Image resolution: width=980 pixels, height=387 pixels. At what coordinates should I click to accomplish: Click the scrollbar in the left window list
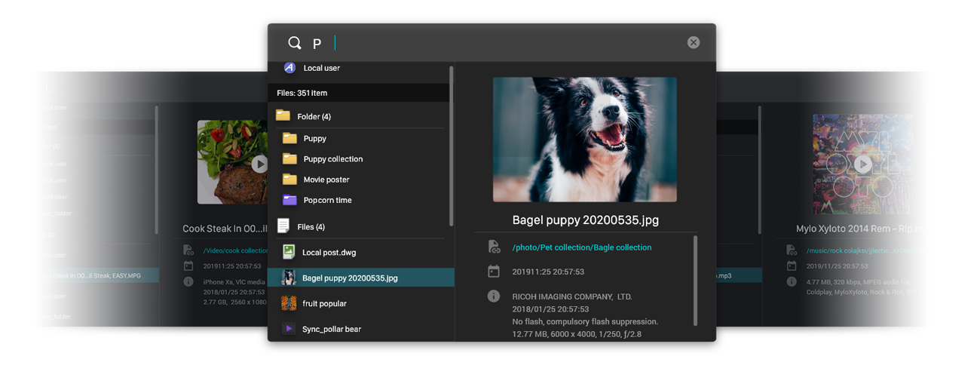point(157,170)
